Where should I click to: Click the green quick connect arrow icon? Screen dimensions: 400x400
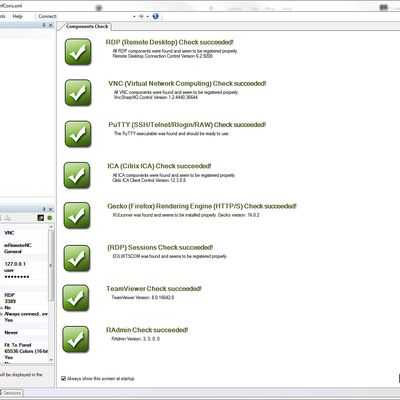pos(141,16)
